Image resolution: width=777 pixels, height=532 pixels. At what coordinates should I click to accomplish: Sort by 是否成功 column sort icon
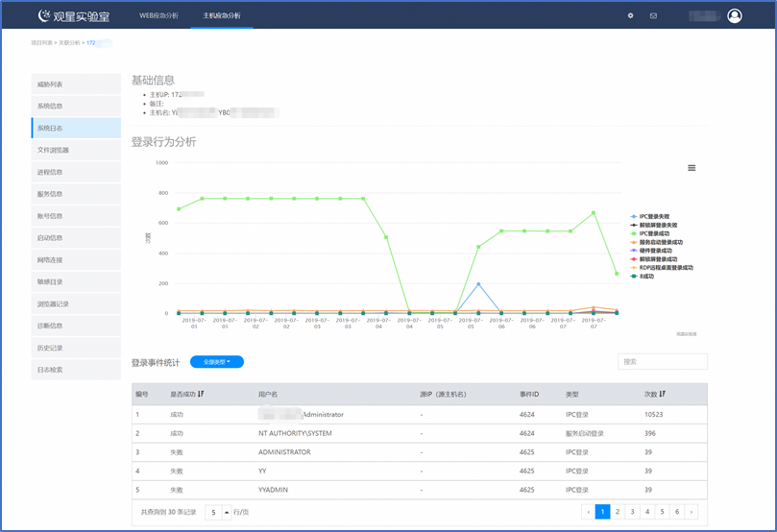(201, 394)
